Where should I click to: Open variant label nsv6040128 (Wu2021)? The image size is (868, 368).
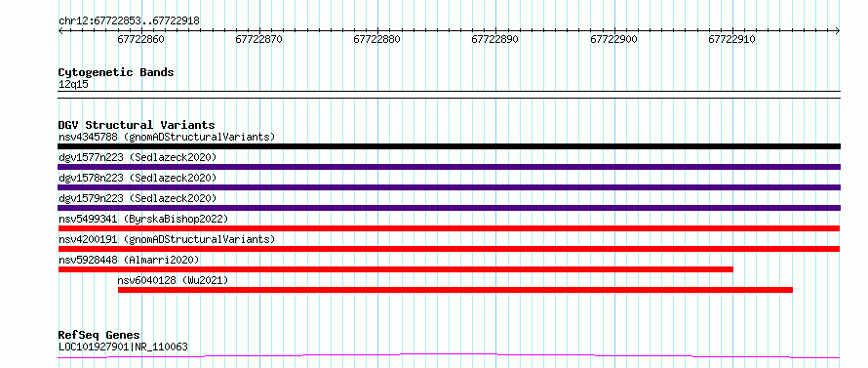coord(173,280)
